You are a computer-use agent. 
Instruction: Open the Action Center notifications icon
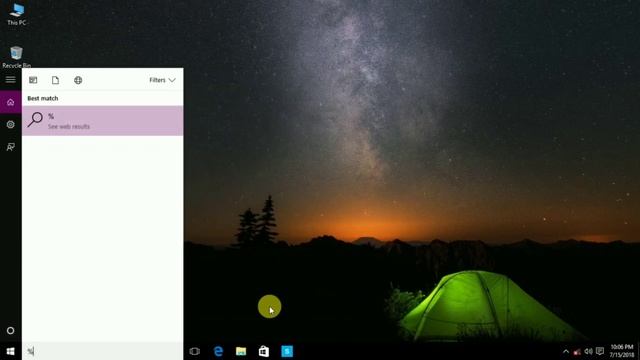pyautogui.click(x=600, y=351)
